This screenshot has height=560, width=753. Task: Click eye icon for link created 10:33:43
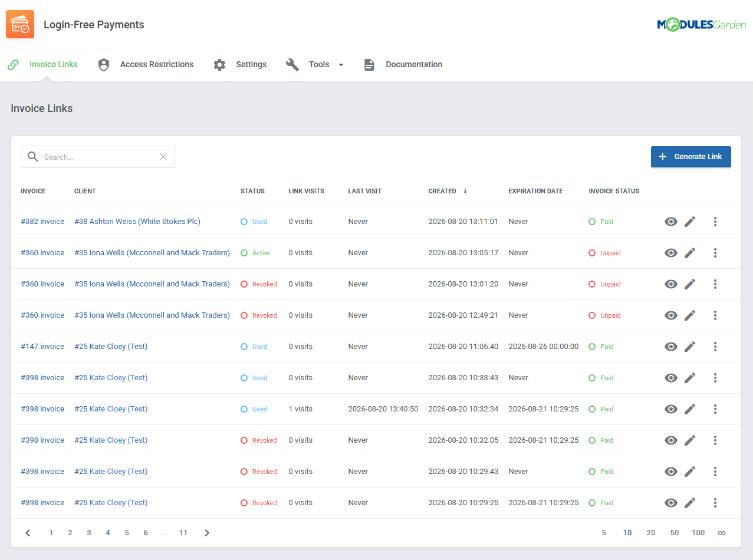(671, 378)
